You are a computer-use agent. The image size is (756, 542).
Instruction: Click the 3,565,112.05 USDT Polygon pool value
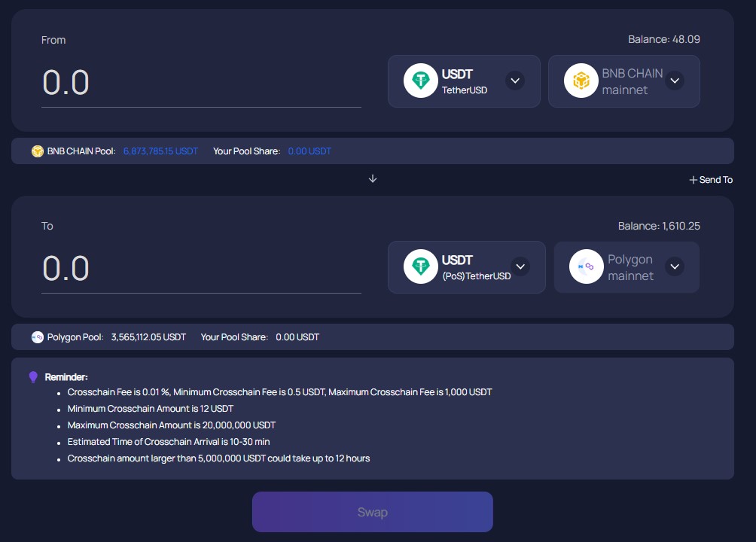pyautogui.click(x=148, y=337)
